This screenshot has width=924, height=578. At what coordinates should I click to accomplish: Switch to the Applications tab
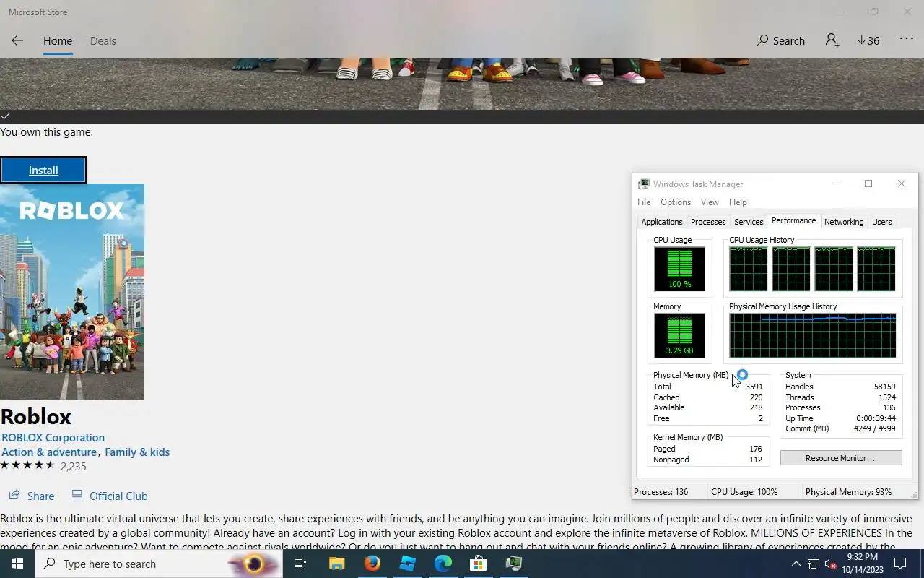pyautogui.click(x=661, y=222)
